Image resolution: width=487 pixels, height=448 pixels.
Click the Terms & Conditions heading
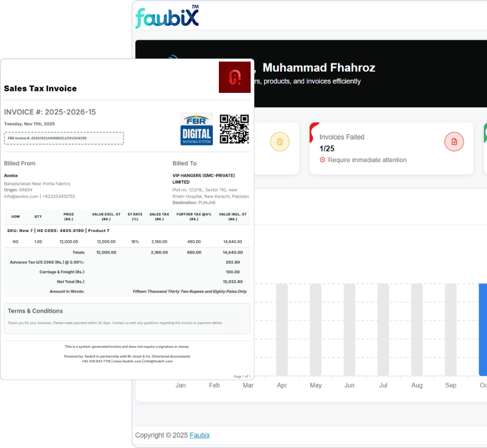coord(35,311)
